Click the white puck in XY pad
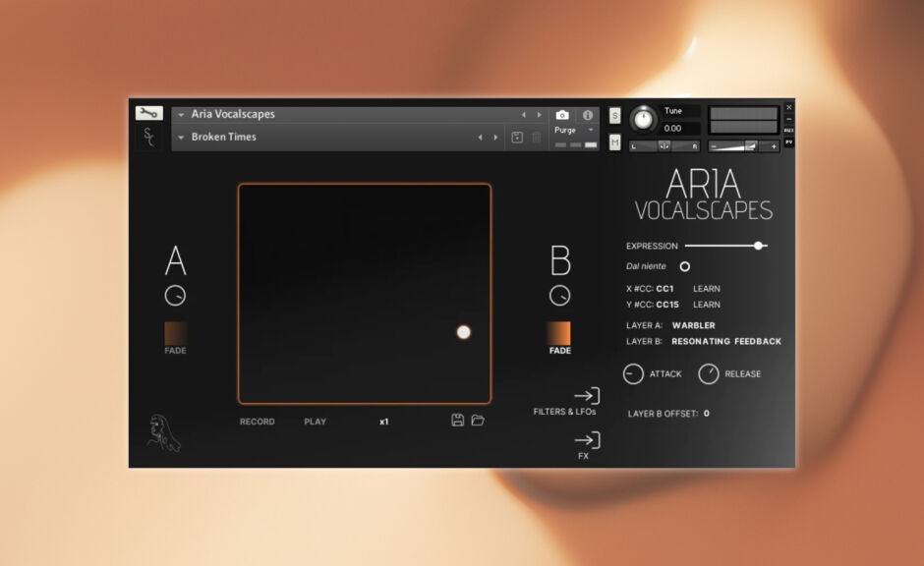Image resolution: width=924 pixels, height=566 pixels. [x=464, y=332]
